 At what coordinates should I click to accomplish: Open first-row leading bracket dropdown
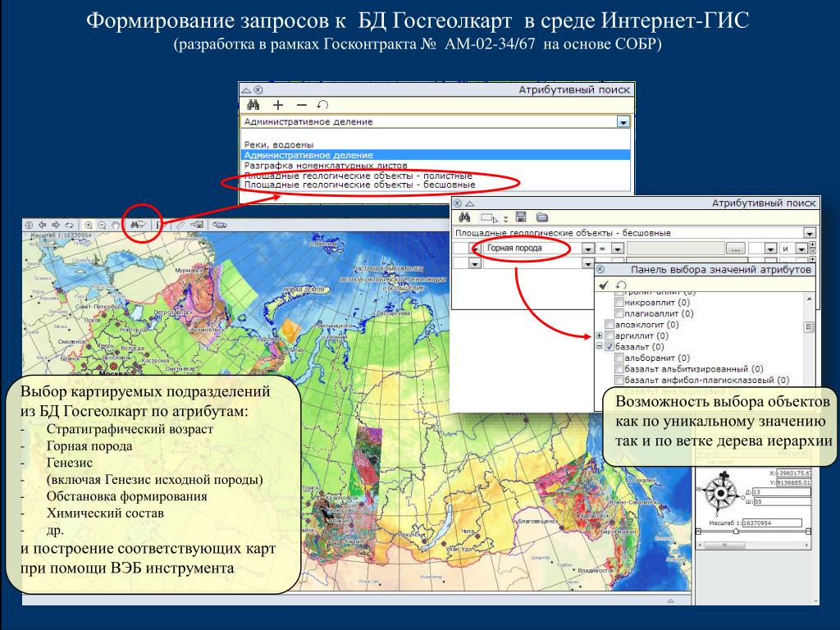tap(475, 249)
